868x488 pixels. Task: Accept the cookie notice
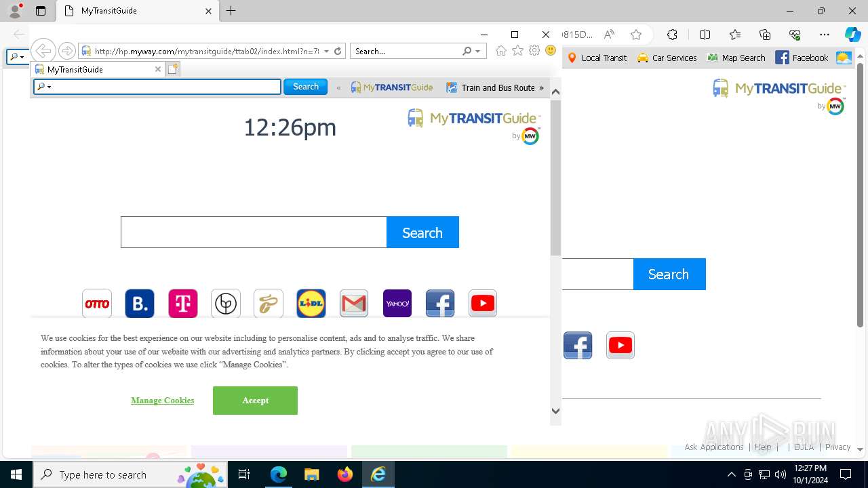click(x=255, y=401)
